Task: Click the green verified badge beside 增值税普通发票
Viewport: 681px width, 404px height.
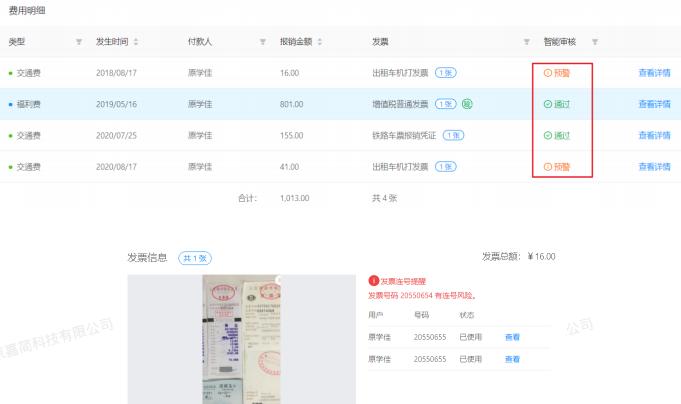Action: point(467,104)
